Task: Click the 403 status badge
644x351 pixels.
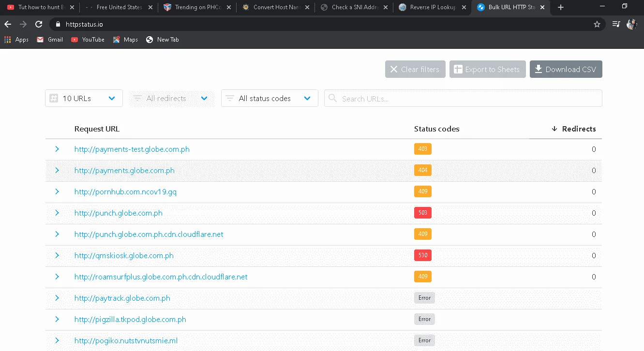Action: point(423,149)
